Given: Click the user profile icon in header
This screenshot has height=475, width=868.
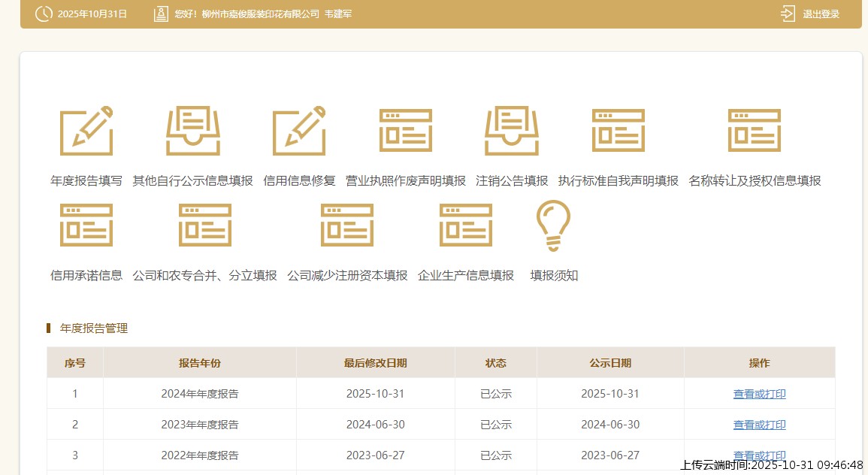Looking at the screenshot, I should [x=161, y=14].
